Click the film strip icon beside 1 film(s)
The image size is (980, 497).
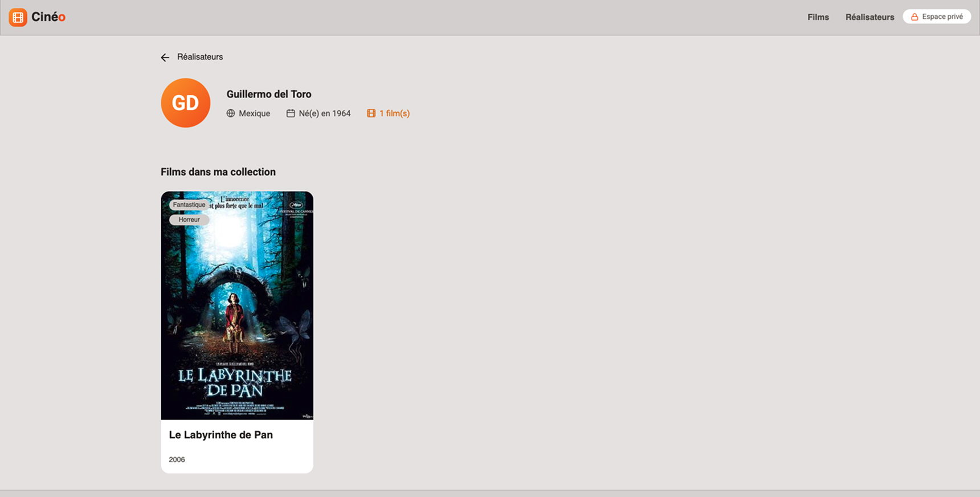[x=371, y=113]
